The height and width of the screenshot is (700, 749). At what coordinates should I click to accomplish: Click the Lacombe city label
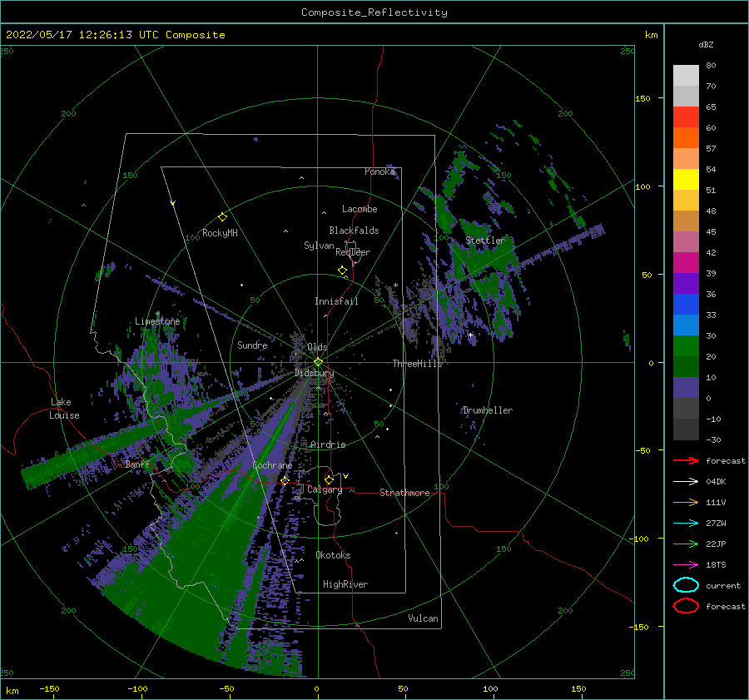pyautogui.click(x=360, y=209)
